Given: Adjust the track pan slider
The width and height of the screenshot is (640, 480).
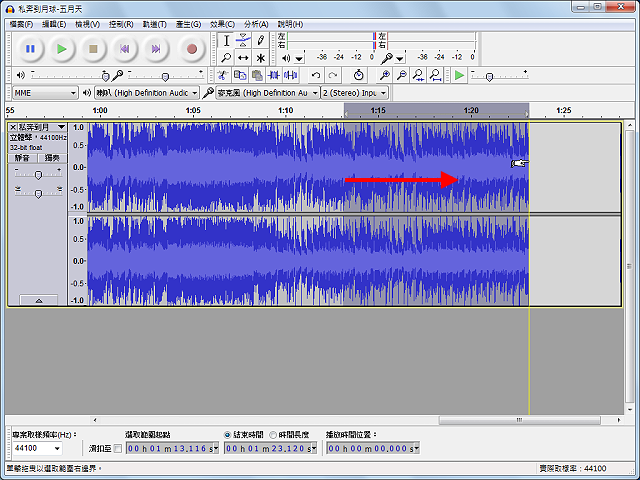Looking at the screenshot, I should click(38, 193).
